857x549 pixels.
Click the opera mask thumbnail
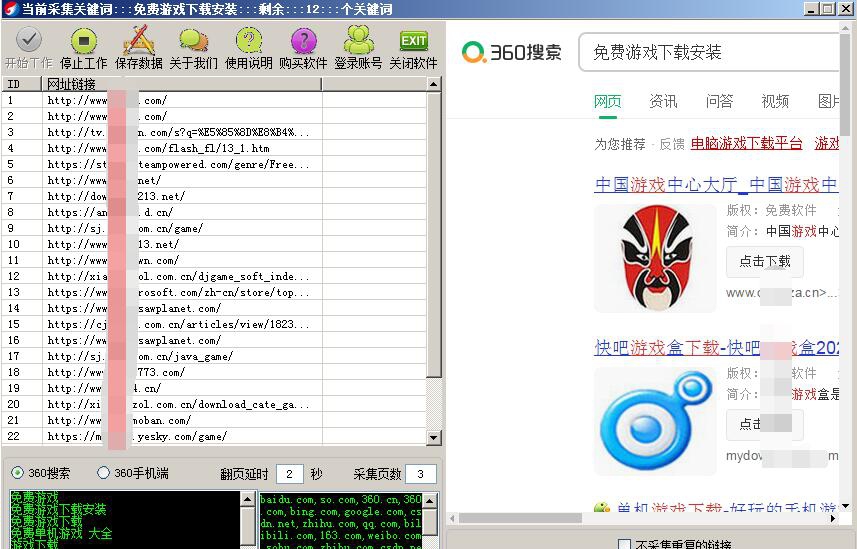tap(655, 258)
